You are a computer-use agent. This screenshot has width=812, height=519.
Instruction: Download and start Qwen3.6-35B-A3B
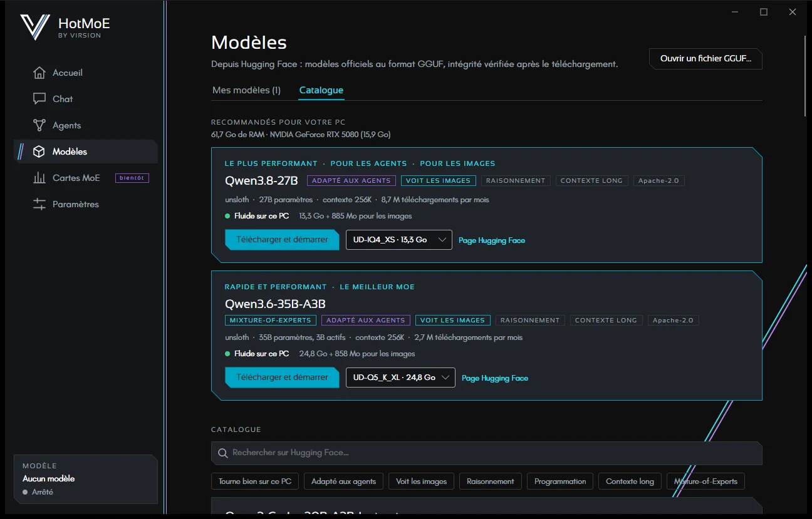(x=281, y=378)
